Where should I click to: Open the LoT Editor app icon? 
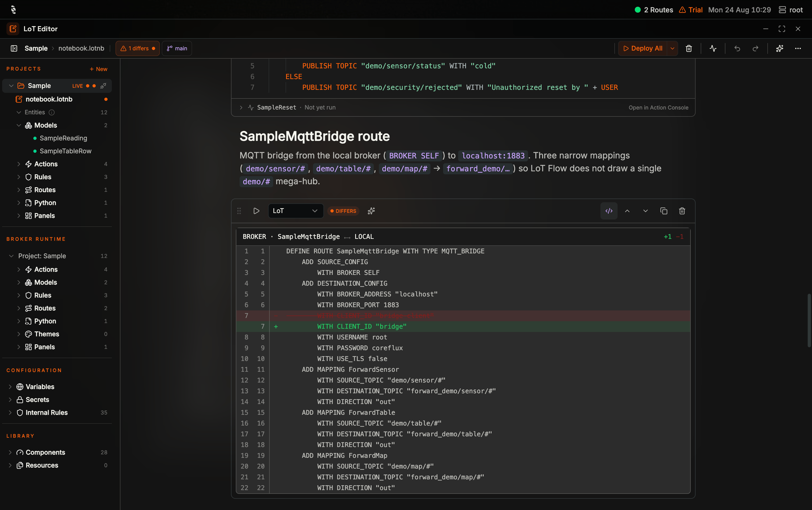pos(13,29)
